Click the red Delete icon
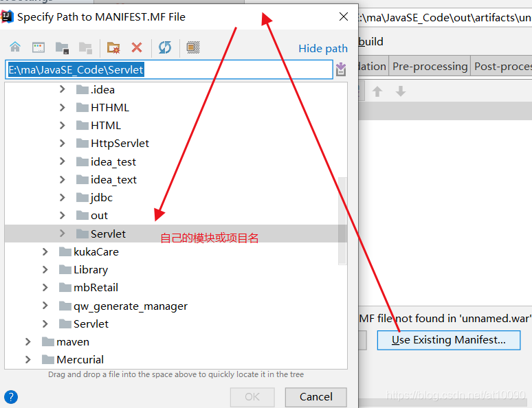The height and width of the screenshot is (408, 532). pyautogui.click(x=137, y=47)
